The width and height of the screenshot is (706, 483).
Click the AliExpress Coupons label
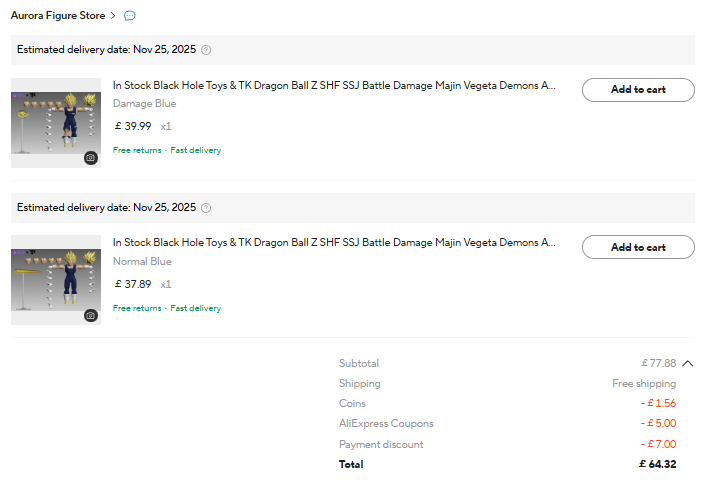(386, 424)
